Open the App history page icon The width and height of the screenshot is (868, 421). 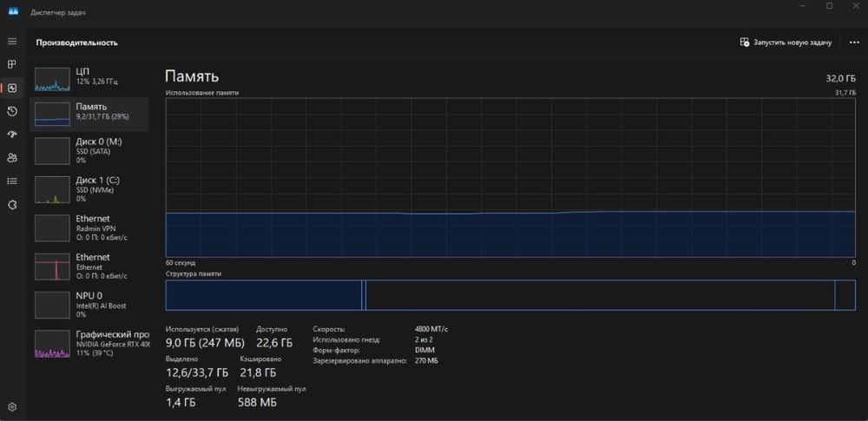tap(12, 111)
